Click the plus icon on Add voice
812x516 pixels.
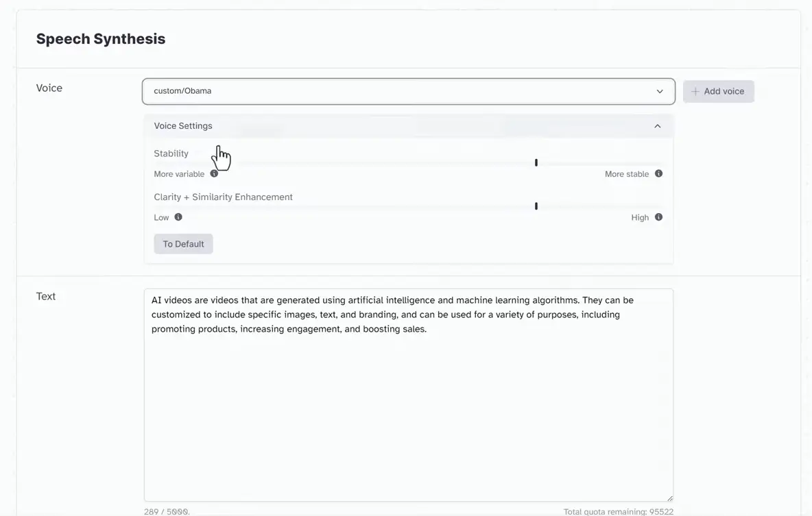tap(695, 91)
